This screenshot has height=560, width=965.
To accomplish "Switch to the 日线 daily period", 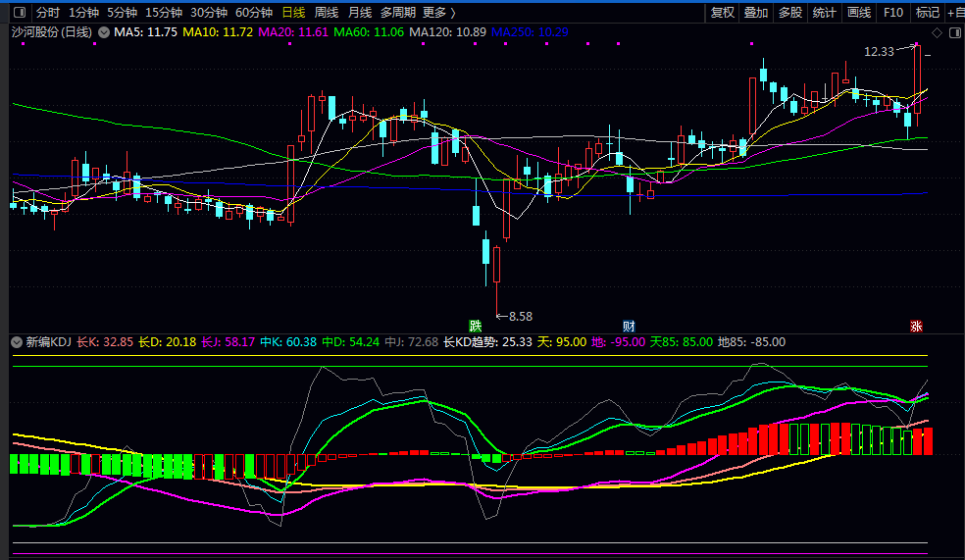I will pos(293,13).
